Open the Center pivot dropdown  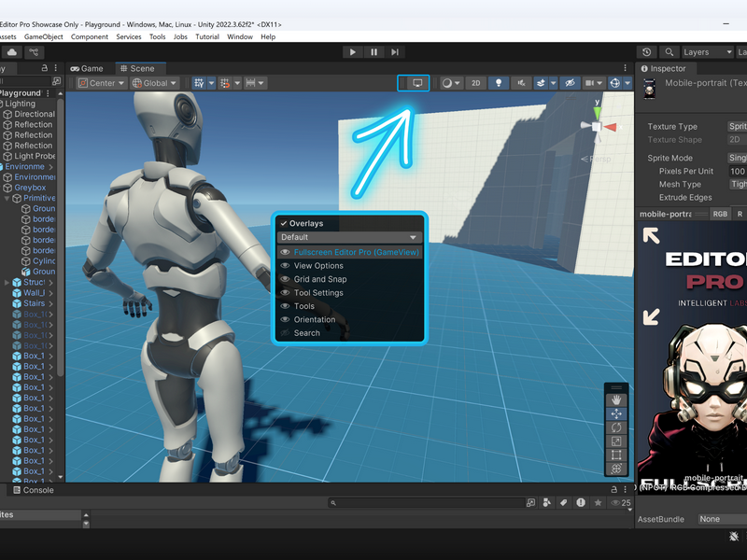coord(102,83)
